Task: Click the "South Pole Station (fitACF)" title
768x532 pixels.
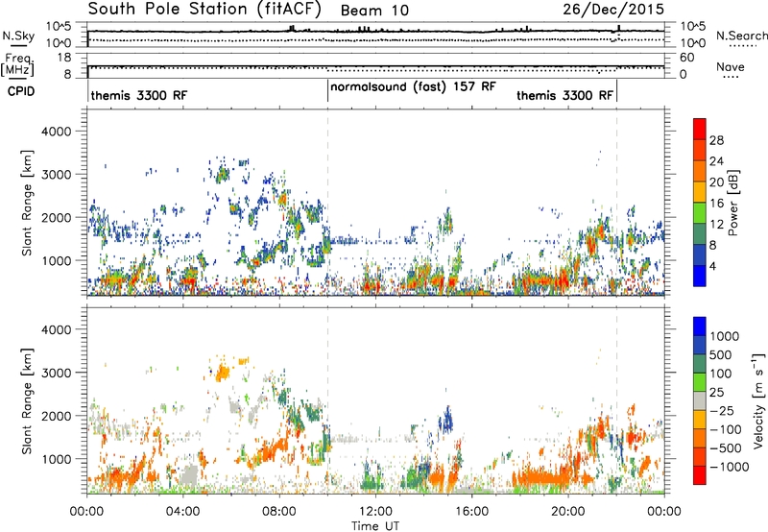Action: click(204, 9)
